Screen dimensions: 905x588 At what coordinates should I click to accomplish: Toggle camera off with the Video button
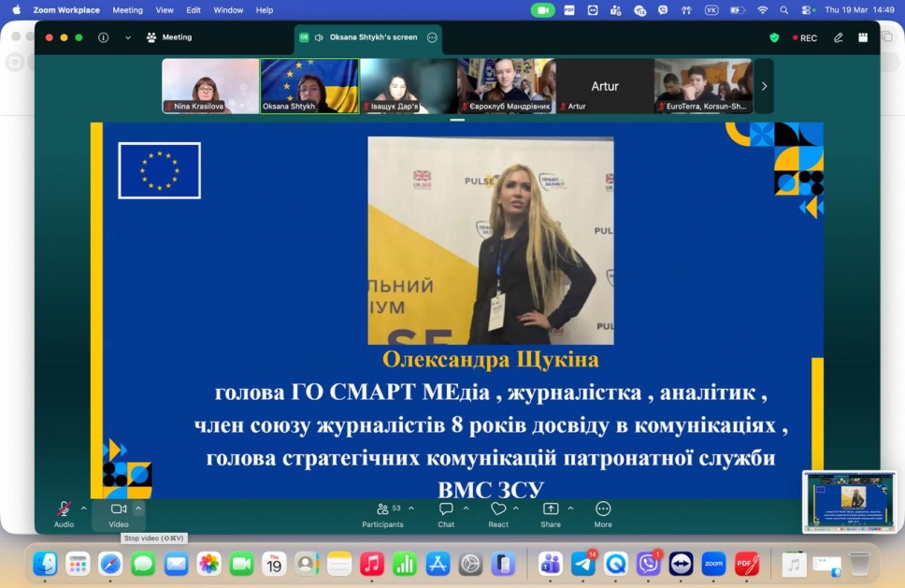point(119,509)
